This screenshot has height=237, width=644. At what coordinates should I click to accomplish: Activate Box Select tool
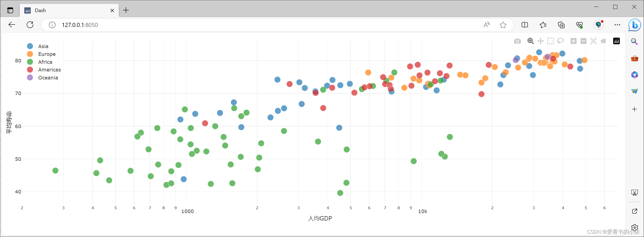pos(550,41)
